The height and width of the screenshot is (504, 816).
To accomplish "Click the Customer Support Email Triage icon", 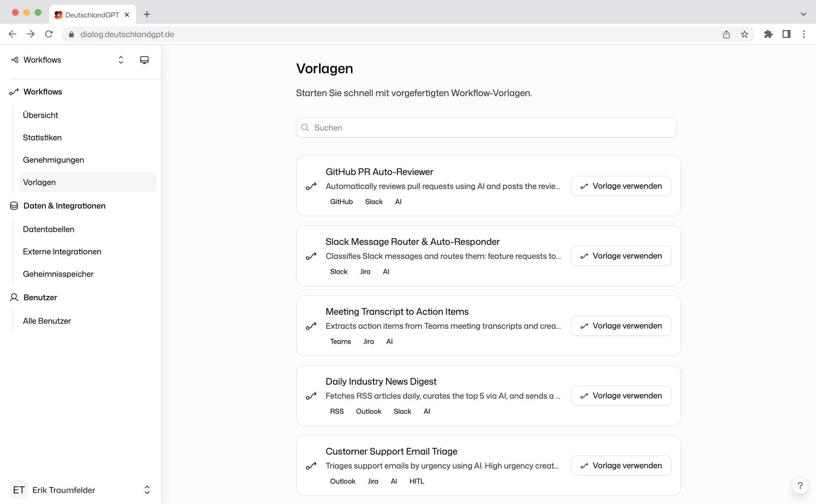I will pyautogui.click(x=311, y=466).
